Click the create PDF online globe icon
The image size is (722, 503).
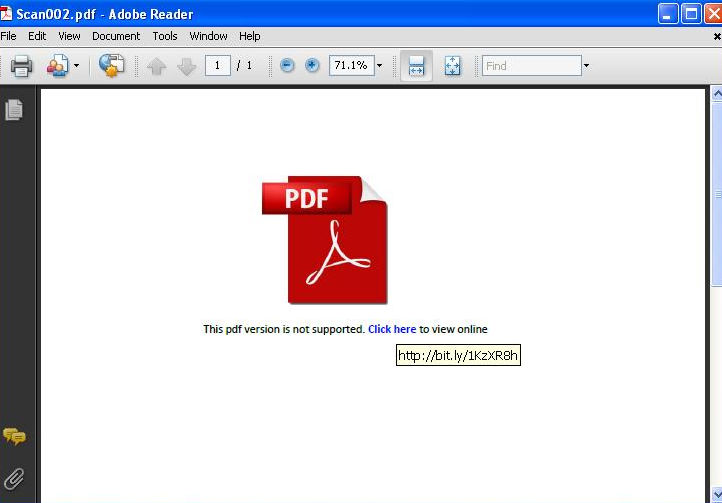(x=111, y=65)
